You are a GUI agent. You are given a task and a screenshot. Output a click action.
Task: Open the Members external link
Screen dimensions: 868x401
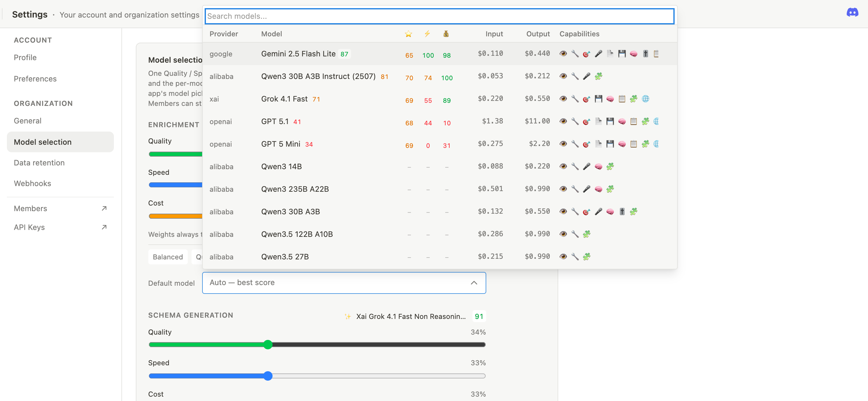[60, 208]
